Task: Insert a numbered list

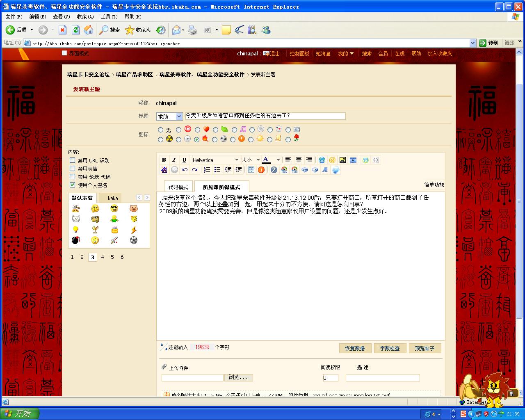Action: point(207,170)
